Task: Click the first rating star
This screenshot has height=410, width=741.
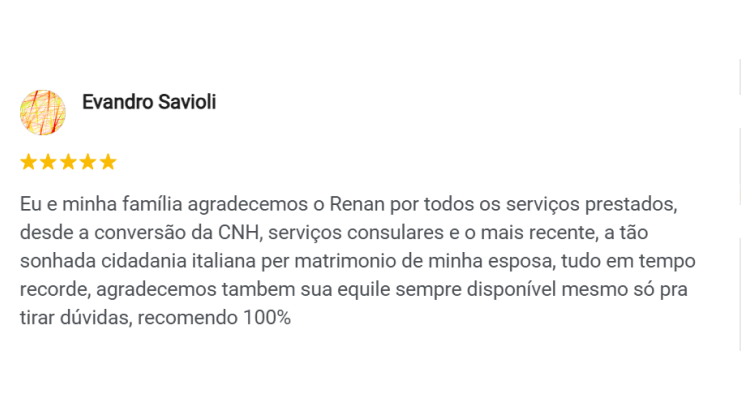Action: pyautogui.click(x=28, y=162)
